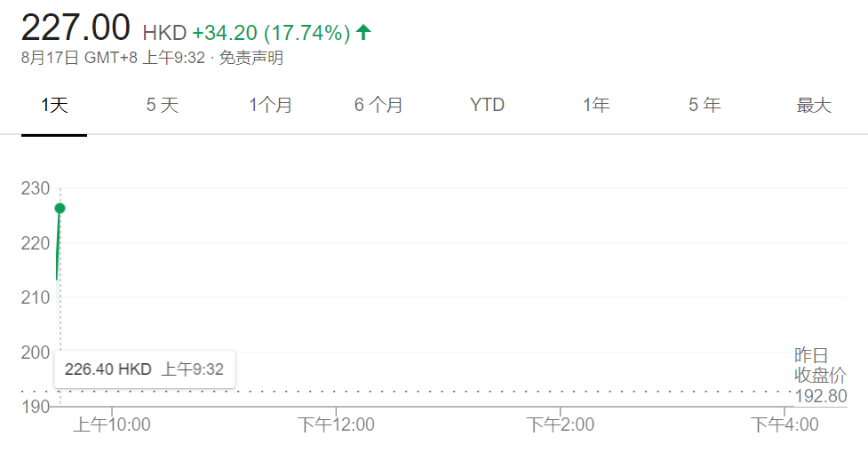Switch to the 1年 chart view
868x460 pixels.
click(595, 105)
